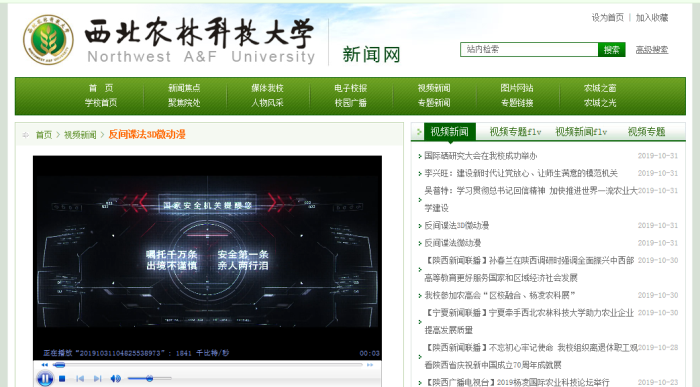The image size is (700, 387).
Task: Open the news item starting with 李兴旺：建设新时代
Action: point(521,173)
